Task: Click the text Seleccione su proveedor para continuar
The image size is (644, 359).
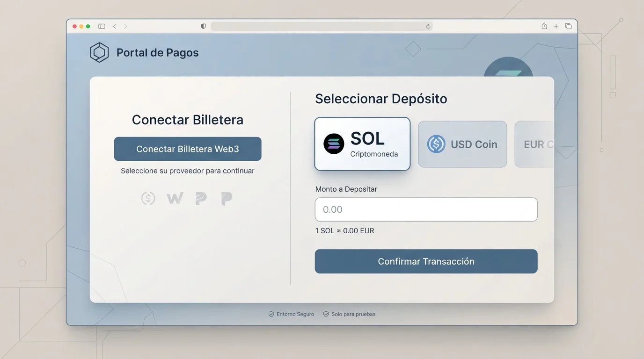Action: pos(188,171)
